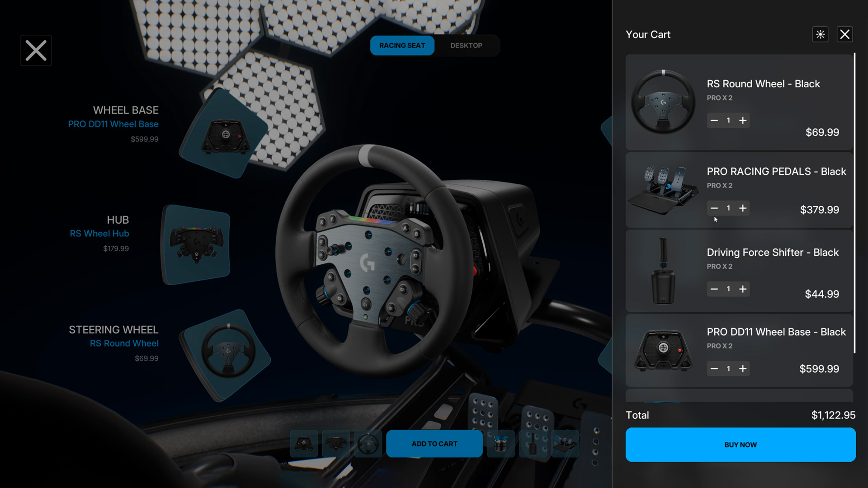Open the RS Round Wheel product link
Image resolution: width=868 pixels, height=488 pixels.
click(763, 84)
